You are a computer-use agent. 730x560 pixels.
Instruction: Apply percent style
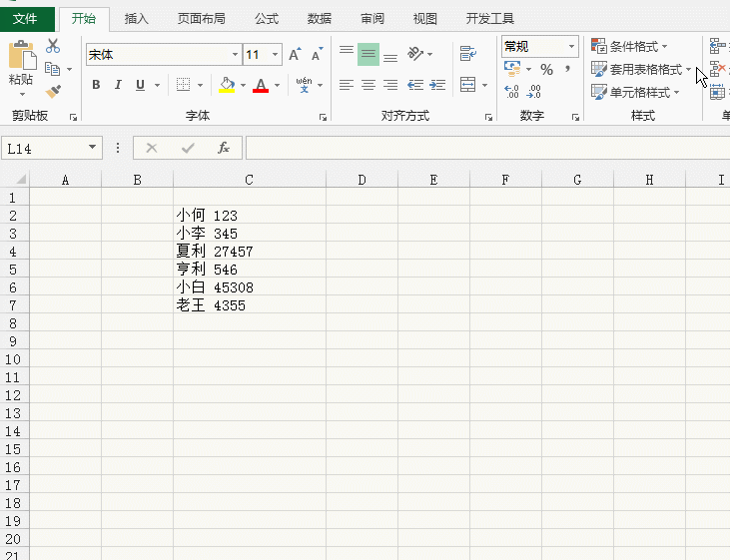click(x=546, y=70)
